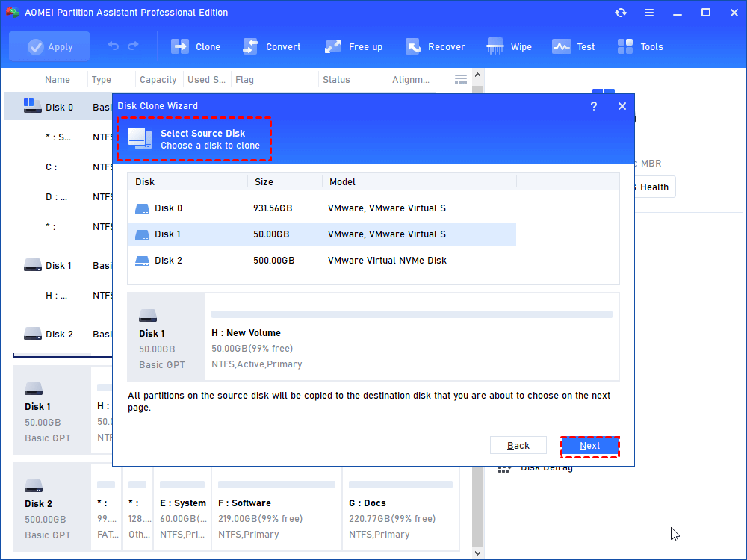Click the Apply button

[x=49, y=46]
